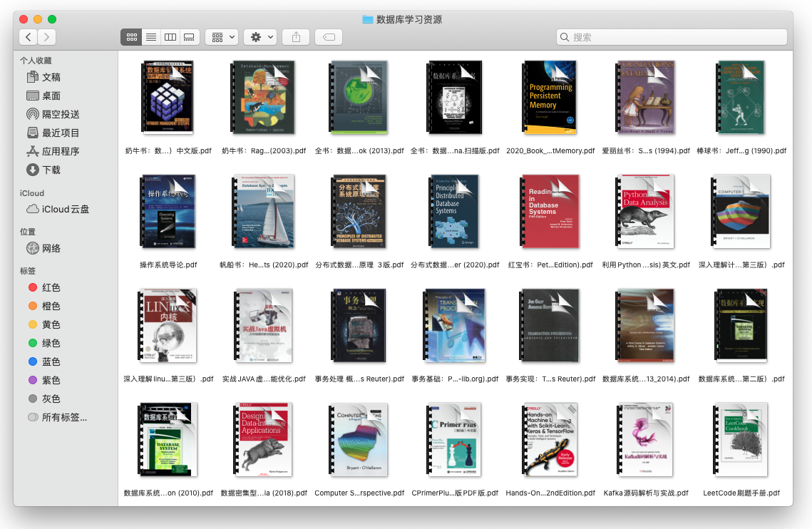Image resolution: width=812 pixels, height=529 pixels.
Task: Click the file name 数据库系统…13_2014).pdf
Action: click(646, 379)
